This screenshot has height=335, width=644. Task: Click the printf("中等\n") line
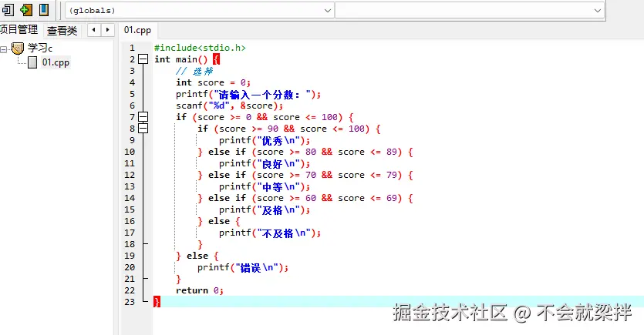tap(265, 186)
